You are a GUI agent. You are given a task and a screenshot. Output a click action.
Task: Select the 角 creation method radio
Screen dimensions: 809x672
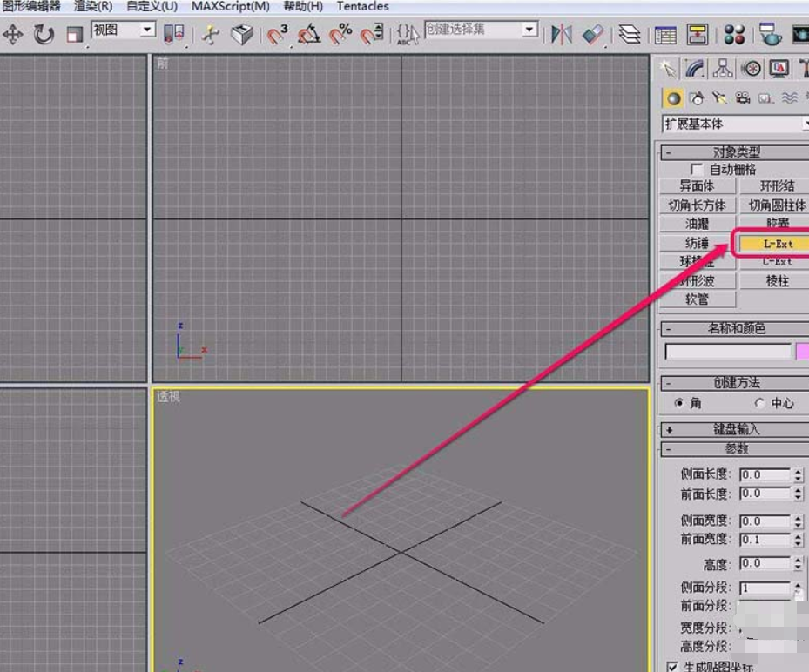[679, 403]
